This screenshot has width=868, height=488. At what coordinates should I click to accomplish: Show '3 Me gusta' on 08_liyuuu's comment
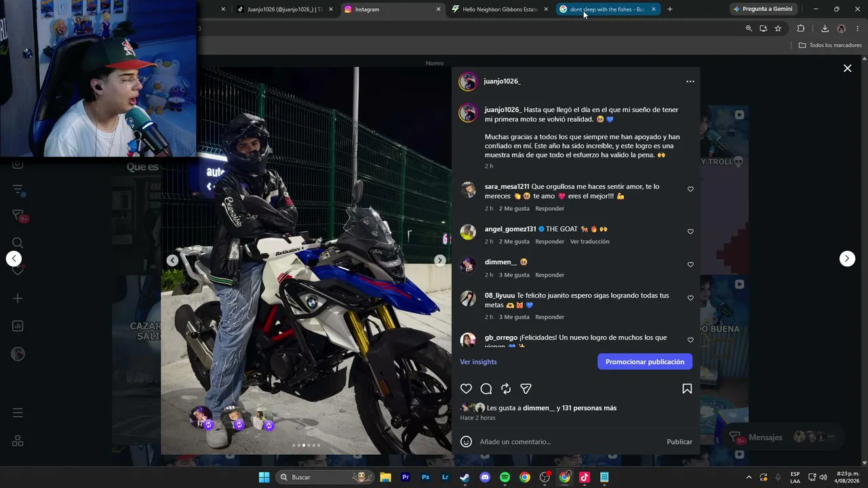click(x=514, y=317)
